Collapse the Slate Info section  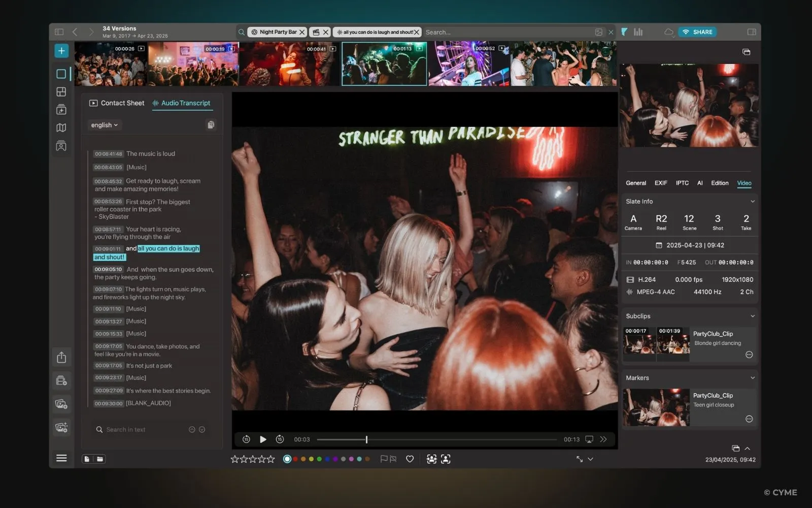pos(753,202)
